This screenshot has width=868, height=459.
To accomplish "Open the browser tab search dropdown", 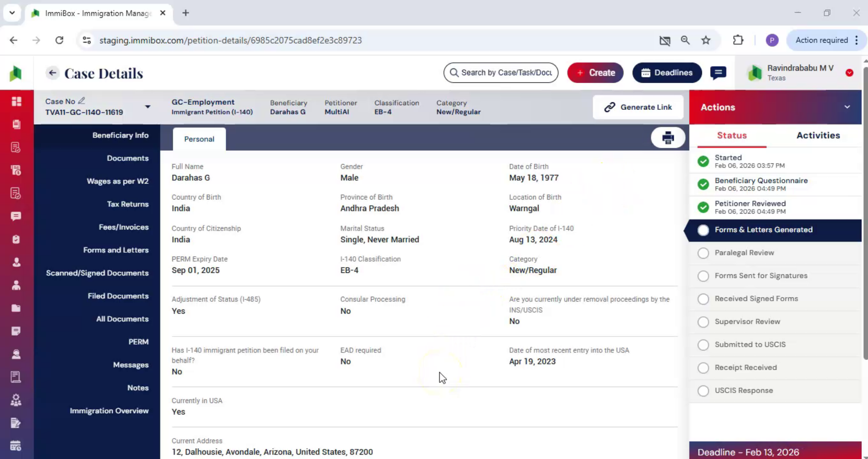I will 12,13.
